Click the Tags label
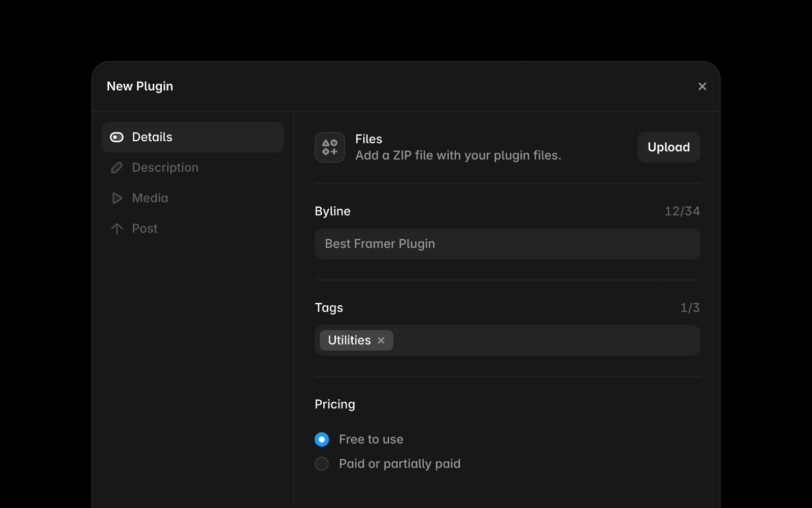812x508 pixels. [329, 308]
